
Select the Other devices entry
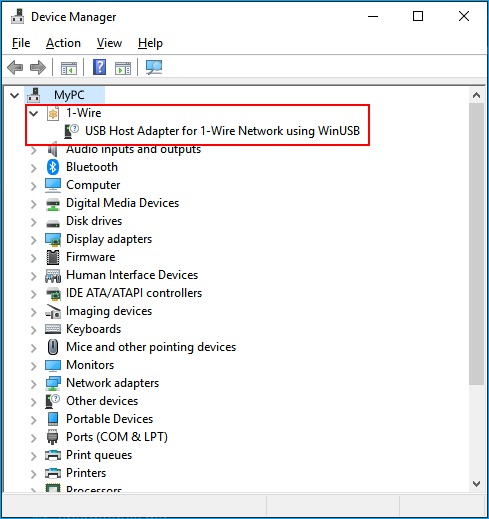click(x=102, y=401)
